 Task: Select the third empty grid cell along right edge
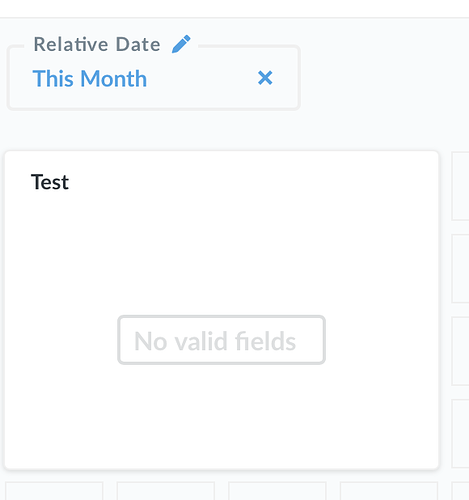(x=460, y=351)
